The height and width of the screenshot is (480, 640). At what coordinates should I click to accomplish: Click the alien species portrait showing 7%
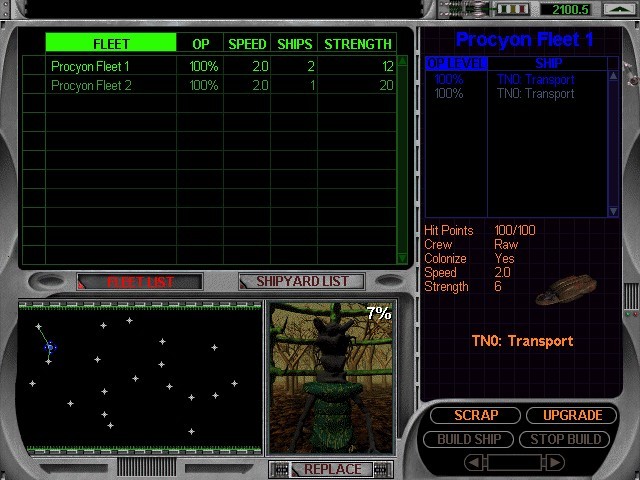[x=331, y=378]
